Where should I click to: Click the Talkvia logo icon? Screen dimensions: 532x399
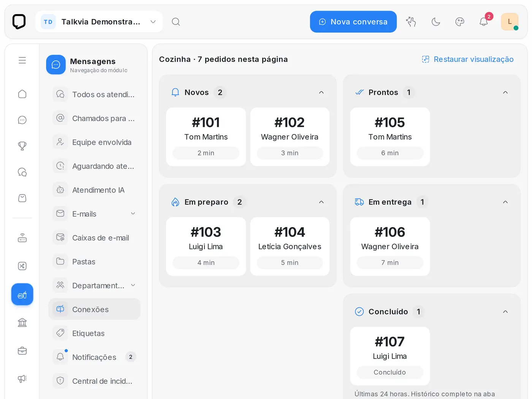coord(19,22)
